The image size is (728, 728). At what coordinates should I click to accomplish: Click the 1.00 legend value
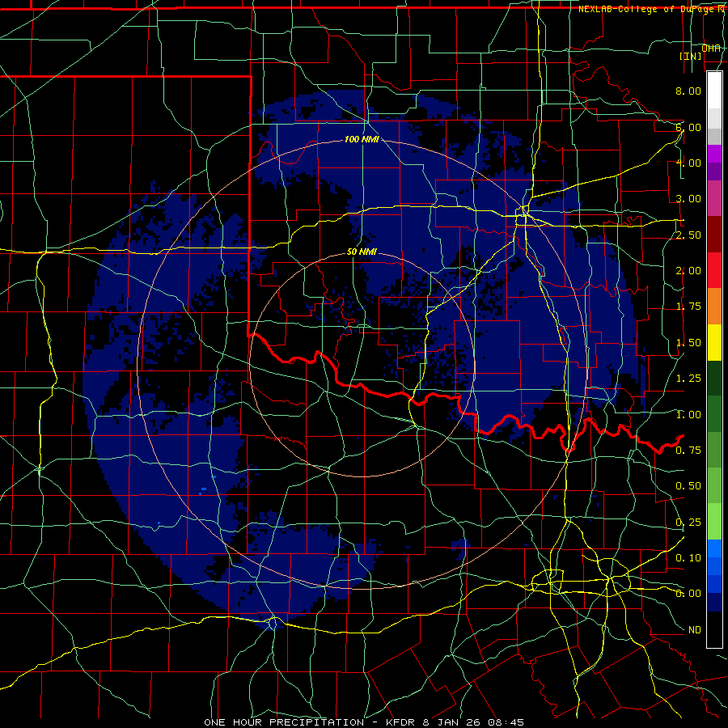[x=688, y=415]
